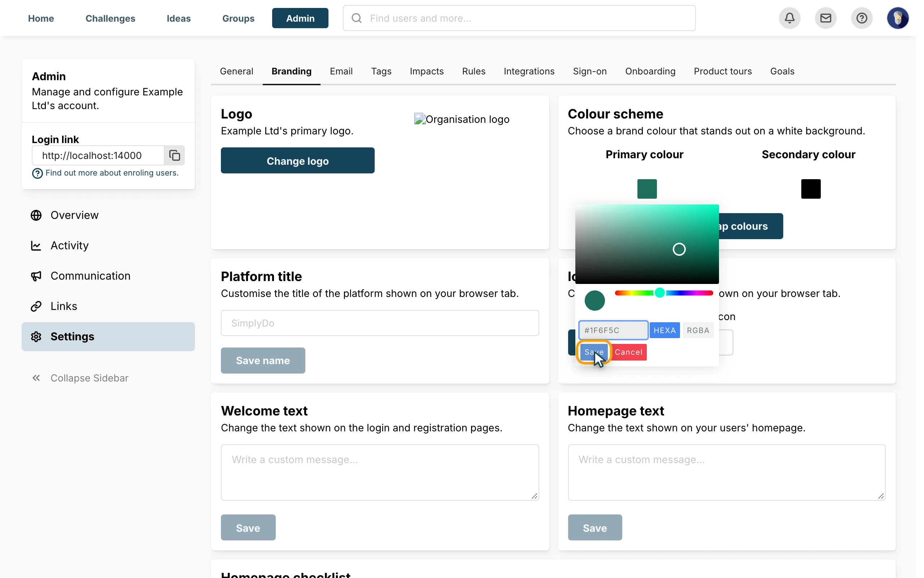Open the Product tours tab

[x=722, y=71]
